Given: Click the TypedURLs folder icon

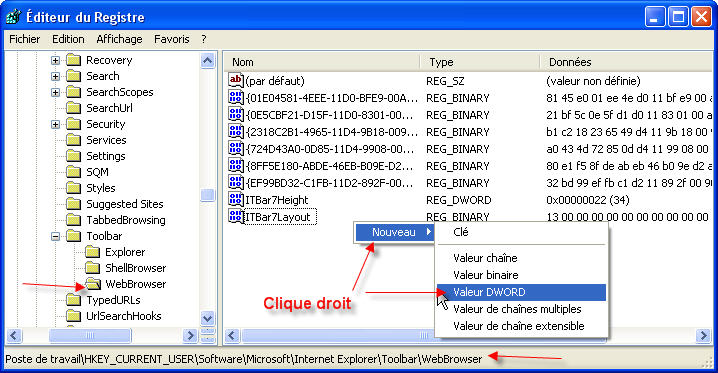Looking at the screenshot, I should 74,300.
